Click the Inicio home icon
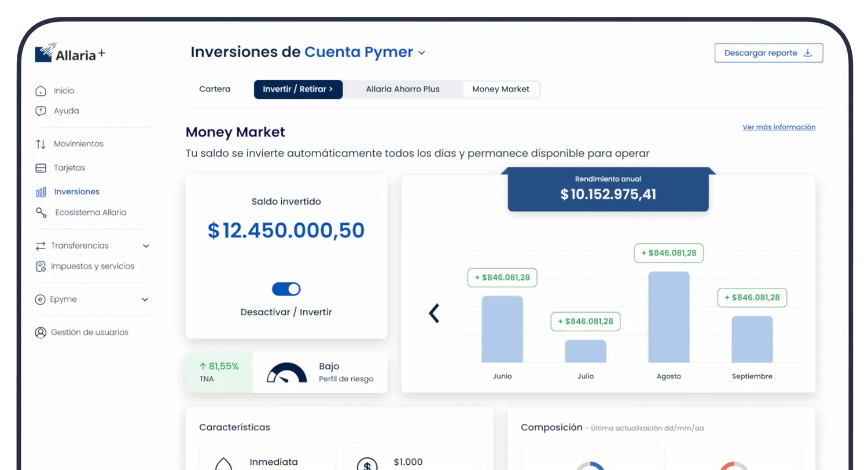The width and height of the screenshot is (868, 470). 41,91
